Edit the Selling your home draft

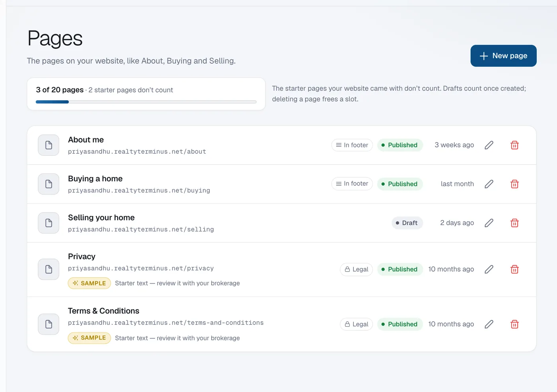[x=489, y=223]
